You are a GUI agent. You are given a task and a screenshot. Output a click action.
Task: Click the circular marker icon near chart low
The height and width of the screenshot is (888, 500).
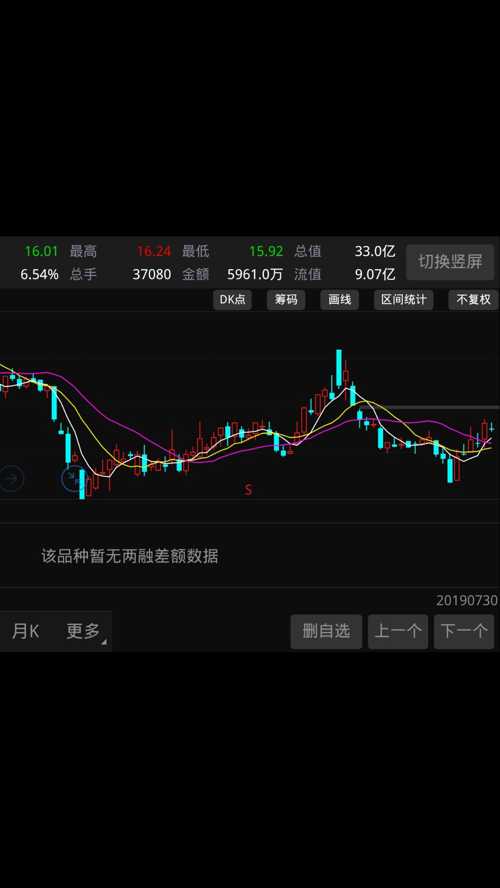(72, 479)
